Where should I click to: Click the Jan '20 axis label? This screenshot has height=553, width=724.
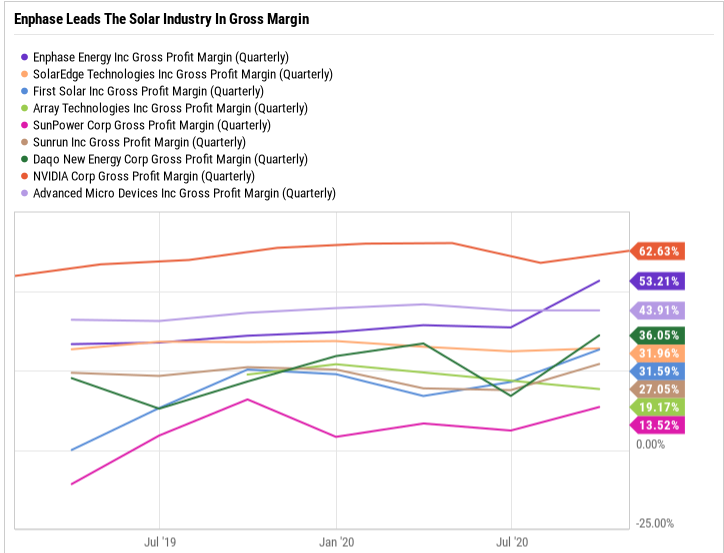tap(337, 542)
